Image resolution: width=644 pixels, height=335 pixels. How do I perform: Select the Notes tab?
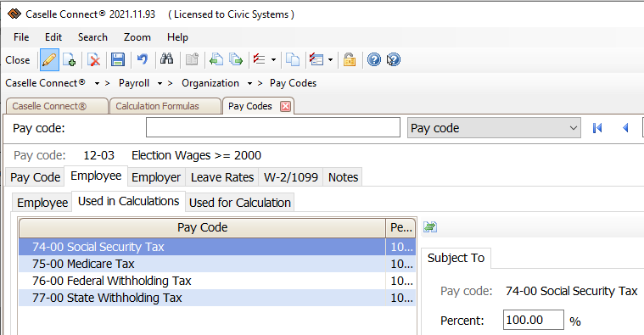pyautogui.click(x=343, y=177)
